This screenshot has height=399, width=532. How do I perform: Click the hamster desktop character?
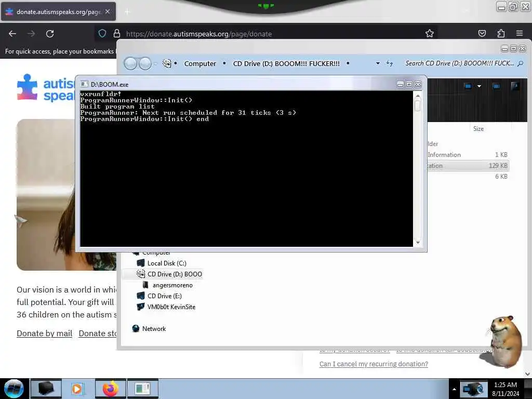coord(504,341)
